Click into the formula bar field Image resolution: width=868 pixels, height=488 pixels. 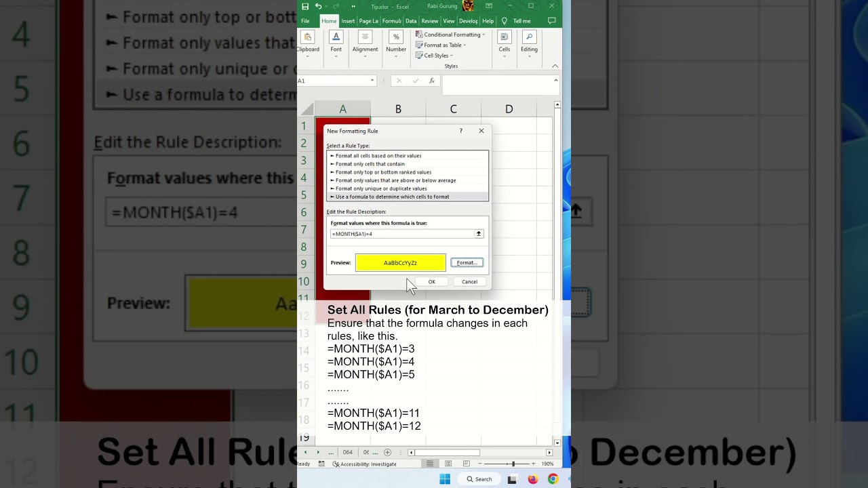pyautogui.click(x=497, y=85)
